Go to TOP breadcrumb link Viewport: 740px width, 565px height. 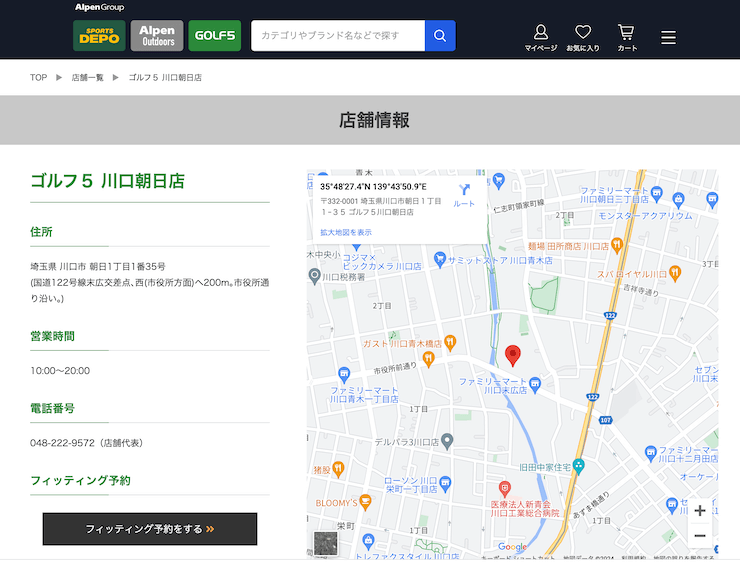click(39, 77)
